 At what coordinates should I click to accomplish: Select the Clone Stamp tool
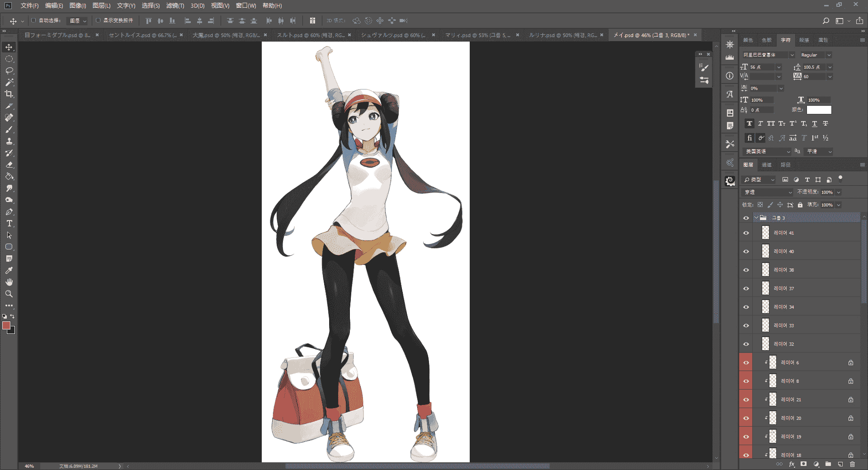[9, 141]
